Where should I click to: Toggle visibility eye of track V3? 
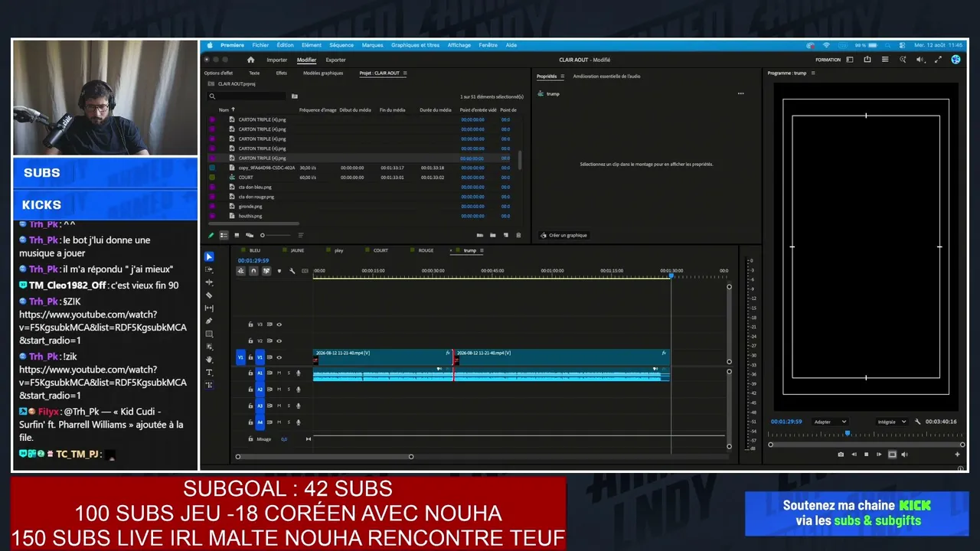[x=279, y=324]
